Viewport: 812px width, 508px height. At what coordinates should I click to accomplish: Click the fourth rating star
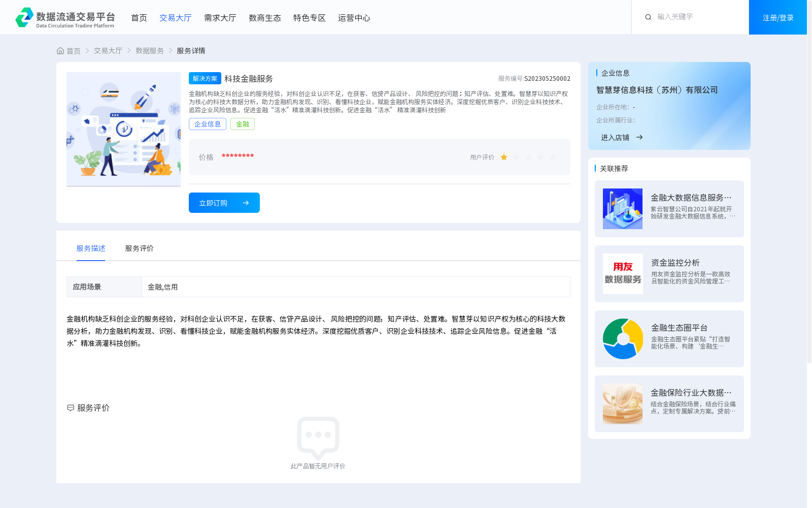[540, 157]
